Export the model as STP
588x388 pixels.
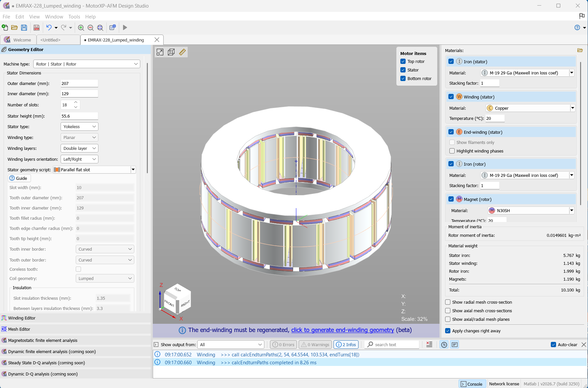pos(37,28)
